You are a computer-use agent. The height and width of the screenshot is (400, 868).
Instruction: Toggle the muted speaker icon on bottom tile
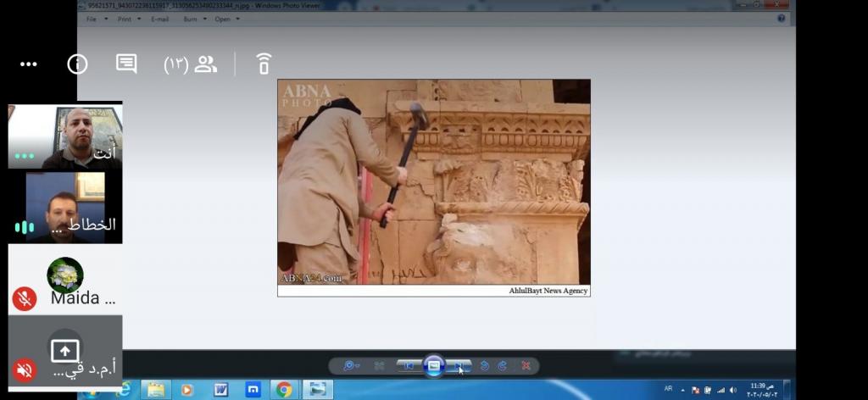(x=25, y=369)
